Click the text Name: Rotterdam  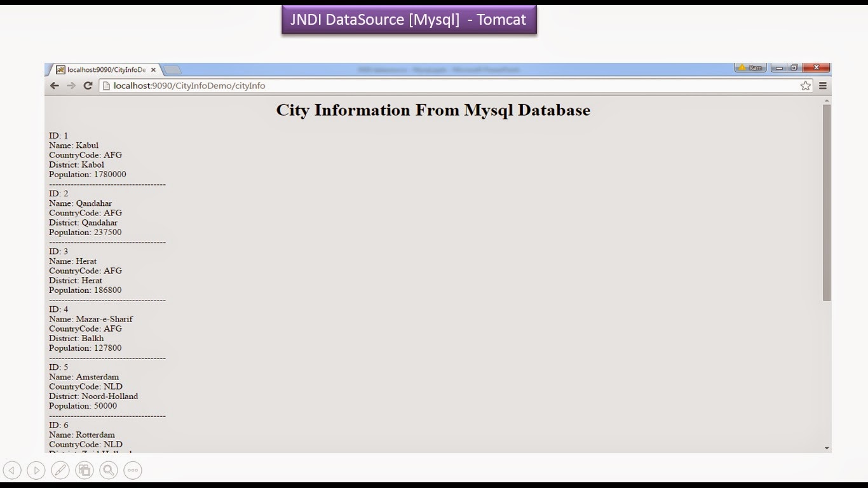[x=82, y=435]
